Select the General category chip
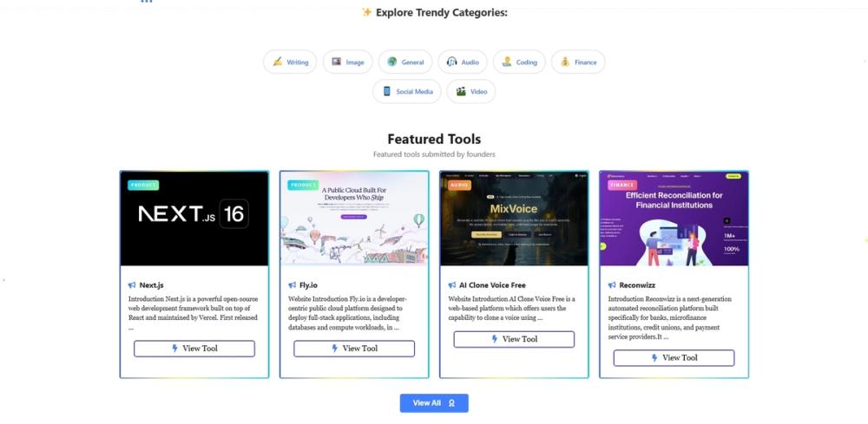 pyautogui.click(x=405, y=62)
